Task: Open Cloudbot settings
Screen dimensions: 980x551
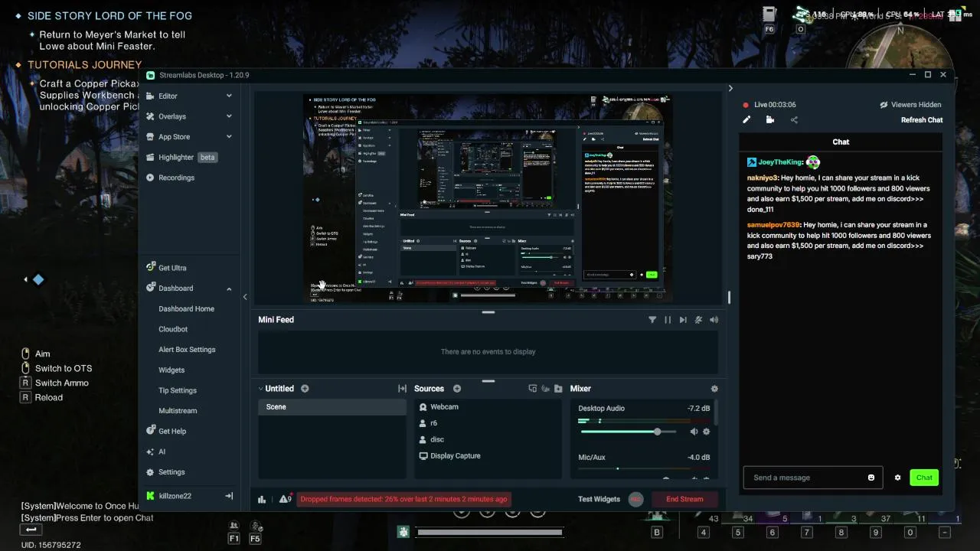Action: point(173,329)
